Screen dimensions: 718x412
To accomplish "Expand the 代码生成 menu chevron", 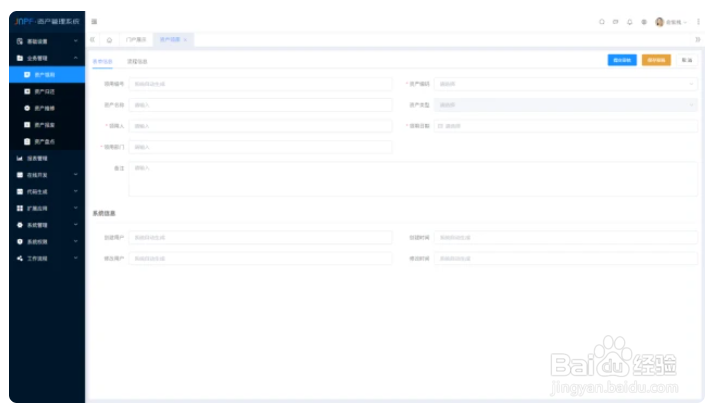I will (x=76, y=191).
